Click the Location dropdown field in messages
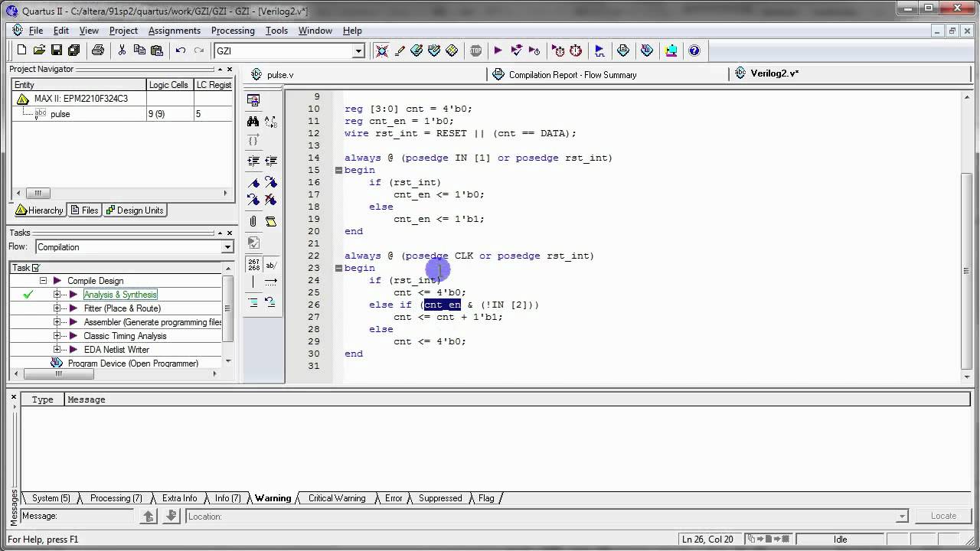Screen dimensions: 980x551 (548, 517)
